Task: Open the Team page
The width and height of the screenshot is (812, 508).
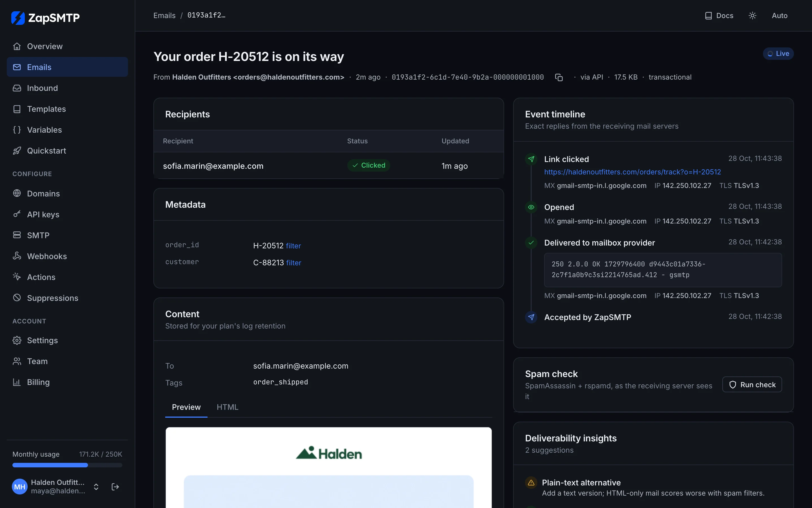Action: tap(67, 361)
